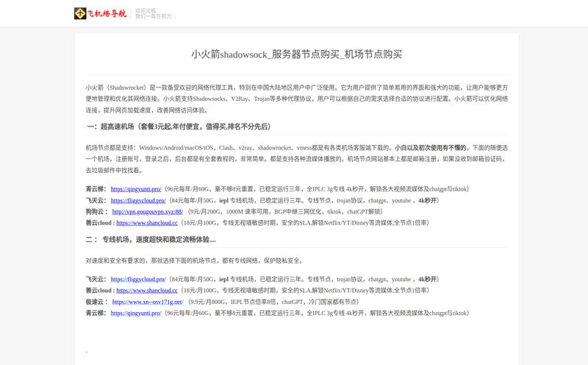Click the first 青云梯 description 96元每年/月60G

coord(317,189)
